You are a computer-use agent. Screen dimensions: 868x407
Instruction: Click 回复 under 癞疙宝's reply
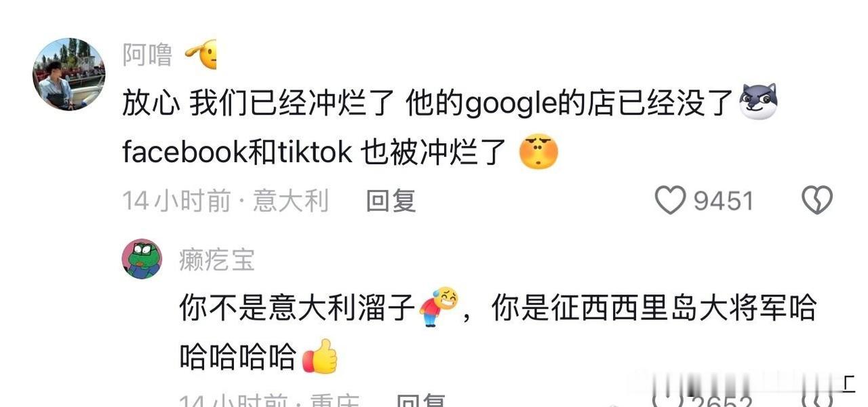(x=421, y=401)
